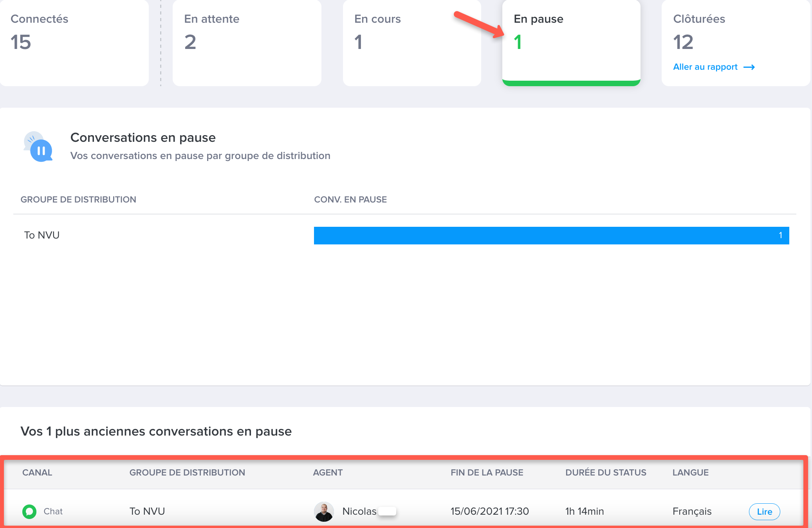The width and height of the screenshot is (812, 528).
Task: Sort by FIN DE LA PAUSE column
Action: coord(487,472)
